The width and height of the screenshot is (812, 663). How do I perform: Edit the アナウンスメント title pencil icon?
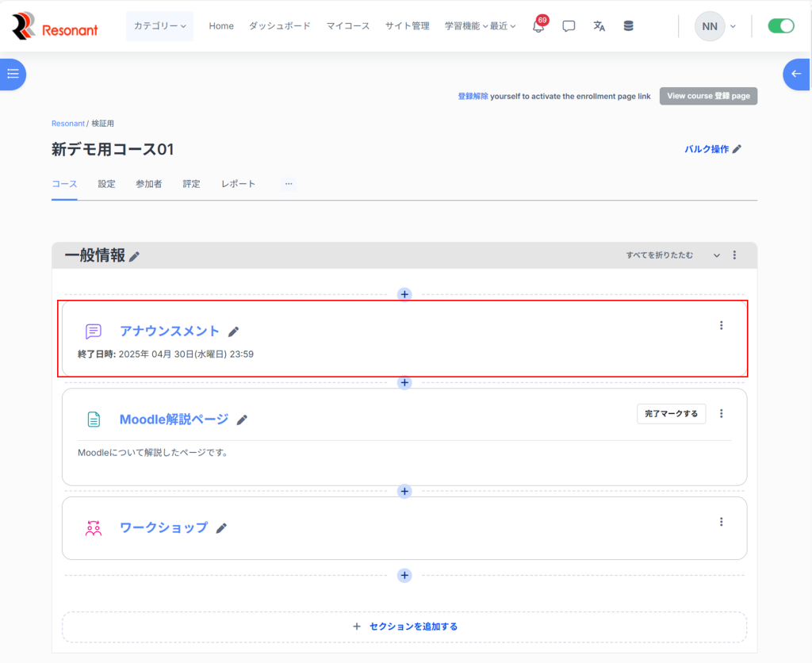(233, 331)
